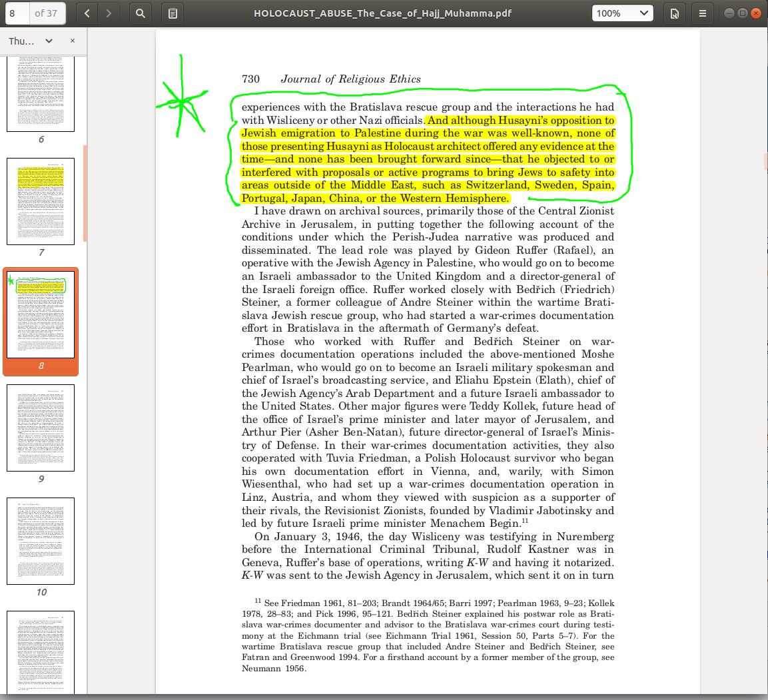Image resolution: width=768 pixels, height=700 pixels.
Task: Open the search/find tool
Action: 141,13
